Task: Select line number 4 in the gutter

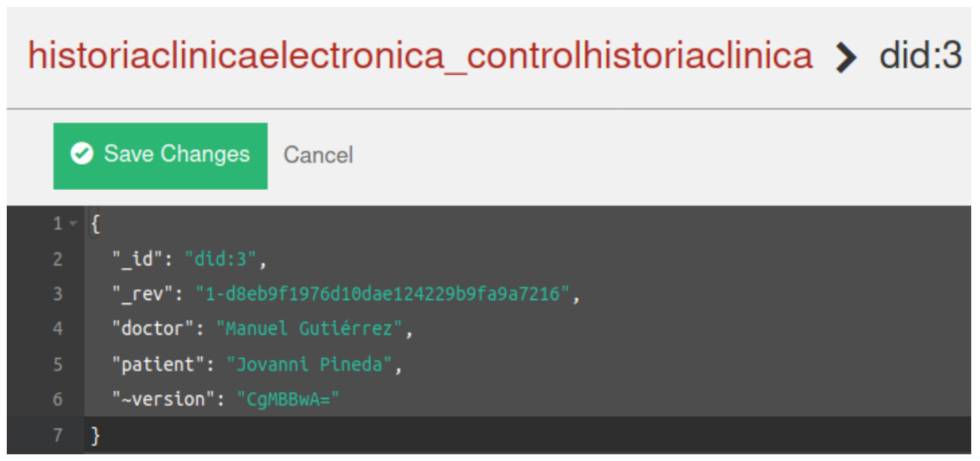Action: pyautogui.click(x=57, y=328)
